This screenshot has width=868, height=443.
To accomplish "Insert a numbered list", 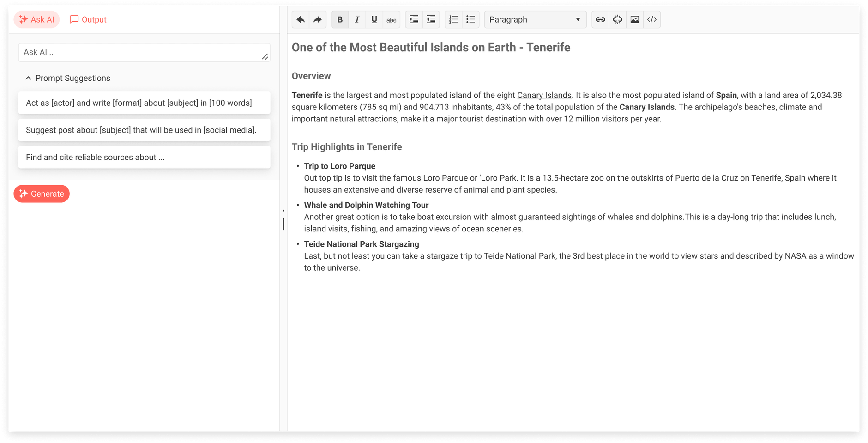I will point(453,19).
